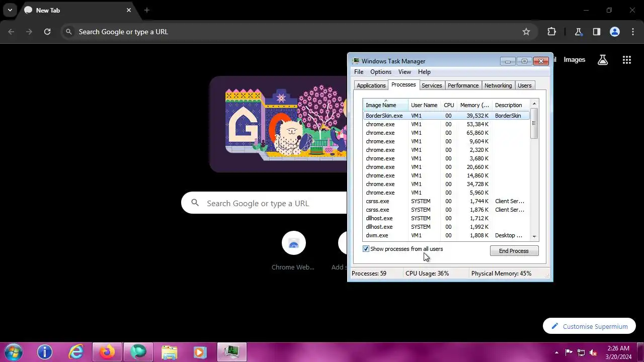644x362 pixels.
Task: Switch to the Users tab
Action: click(x=524, y=85)
